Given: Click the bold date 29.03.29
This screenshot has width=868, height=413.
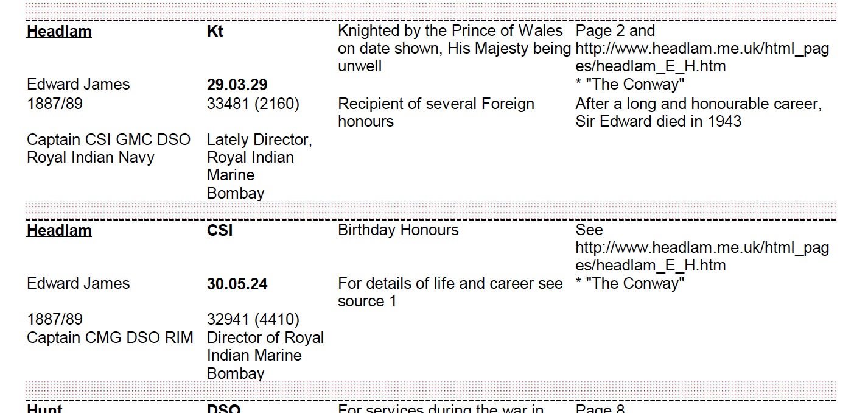Looking at the screenshot, I should click(237, 85).
